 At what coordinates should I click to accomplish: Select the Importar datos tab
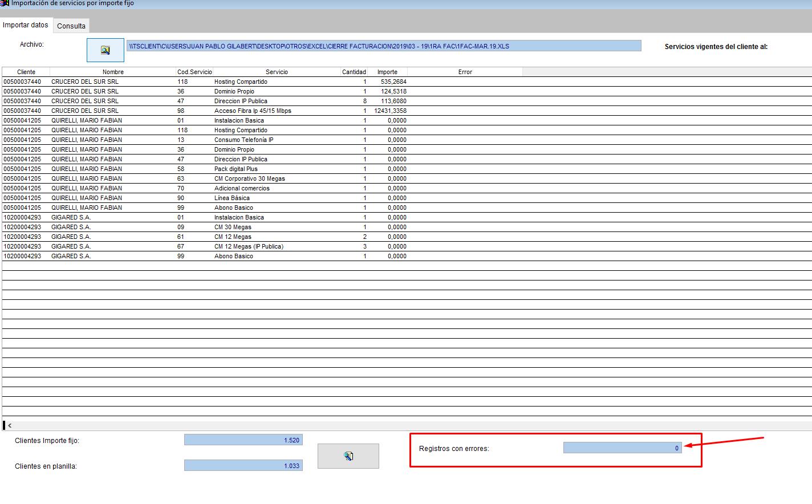click(x=26, y=25)
